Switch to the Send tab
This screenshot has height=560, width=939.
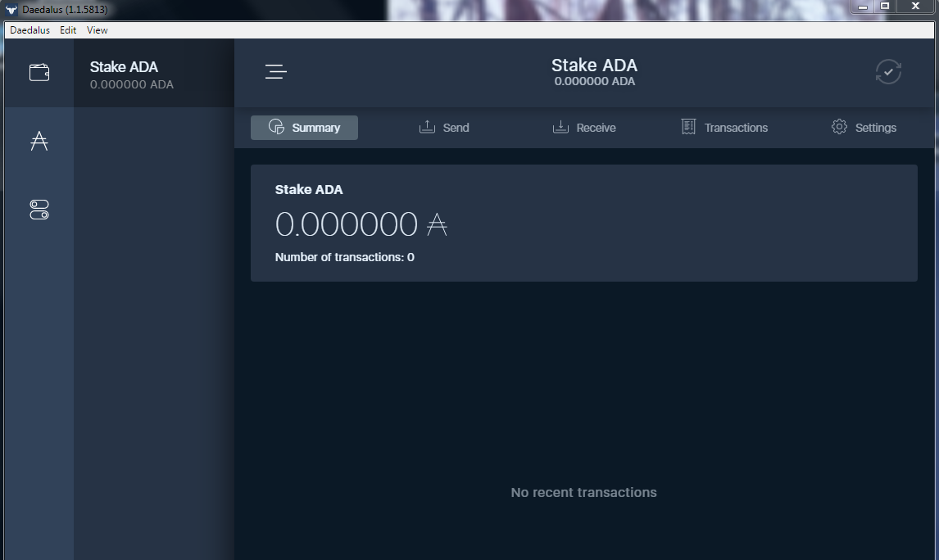pos(444,128)
